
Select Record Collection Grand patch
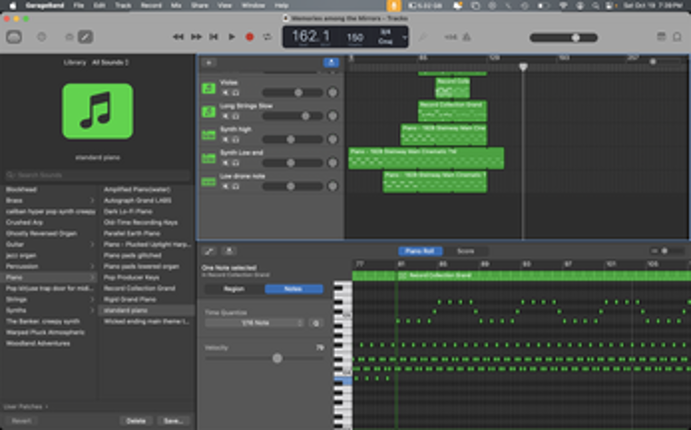tap(140, 288)
